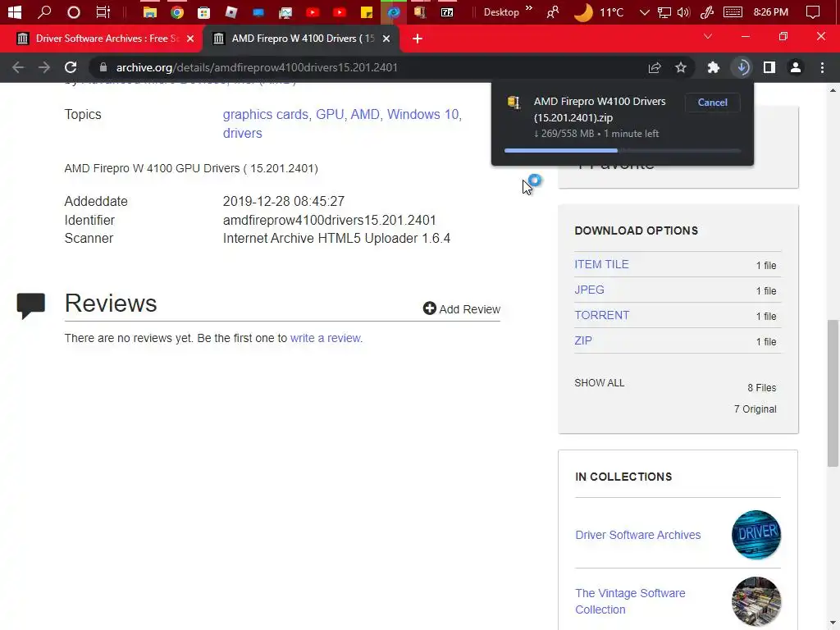Open the volume speaker tray icon
Viewport: 840px width, 630px height.
tap(683, 11)
